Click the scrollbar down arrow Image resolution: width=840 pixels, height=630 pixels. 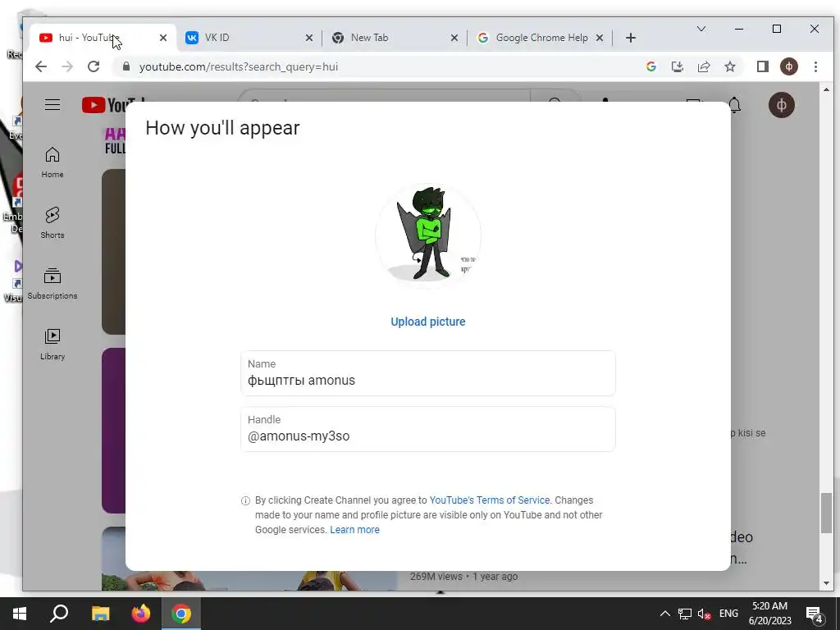(x=826, y=583)
